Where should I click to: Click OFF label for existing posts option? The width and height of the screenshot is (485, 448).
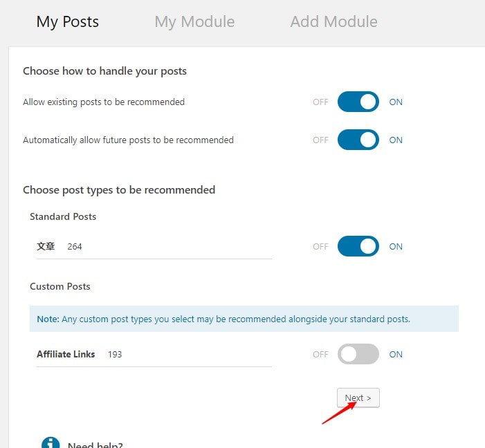coord(320,102)
